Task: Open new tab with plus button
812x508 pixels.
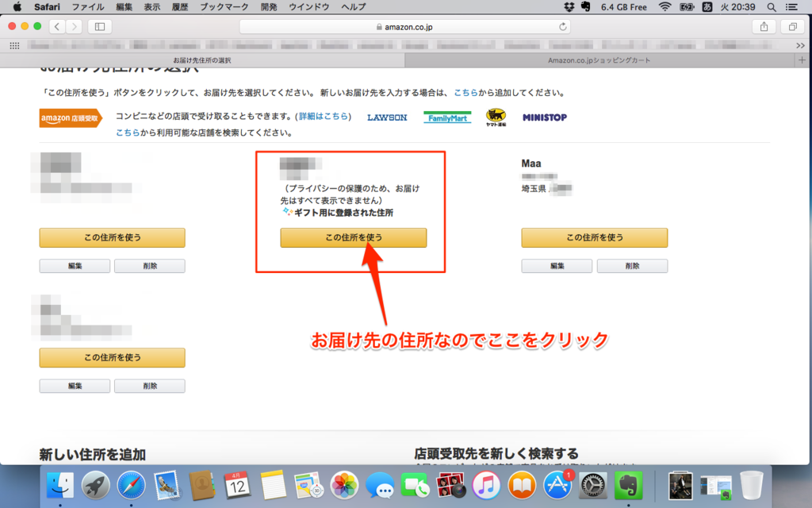Action: (802, 60)
